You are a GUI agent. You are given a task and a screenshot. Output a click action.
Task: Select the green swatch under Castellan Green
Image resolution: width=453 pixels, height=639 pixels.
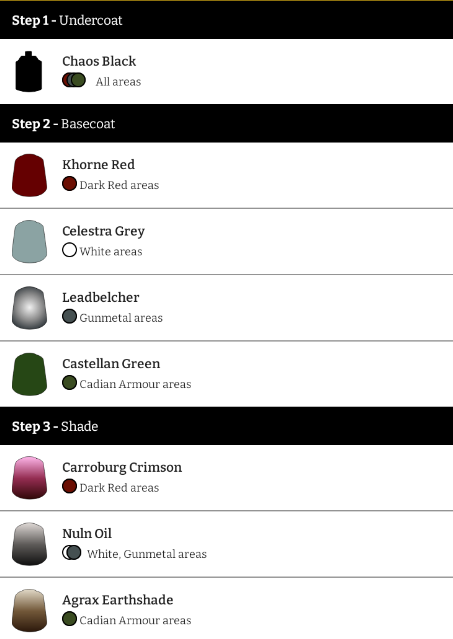[70, 383]
